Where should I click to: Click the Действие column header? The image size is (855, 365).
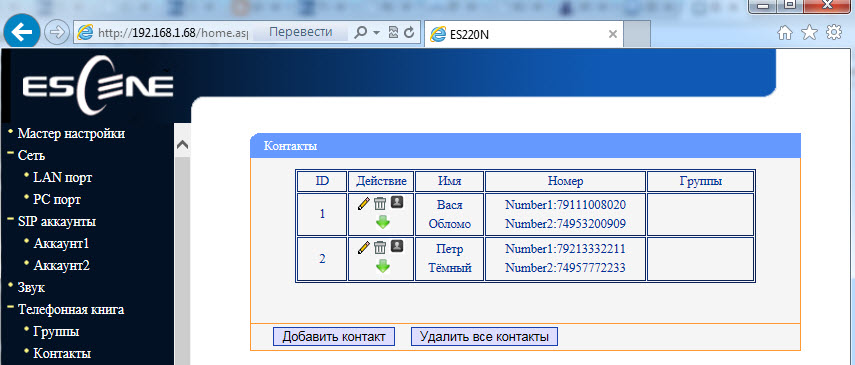(381, 181)
